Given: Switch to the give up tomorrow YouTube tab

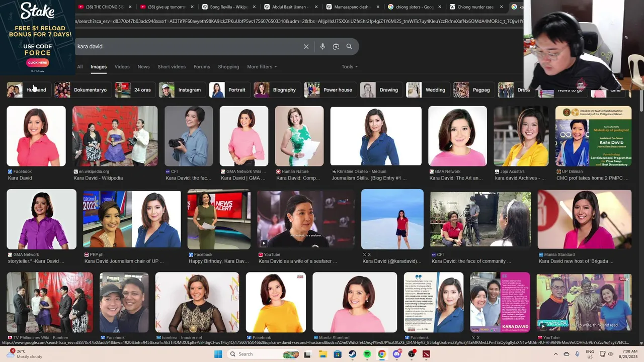Looking at the screenshot, I should tap(166, 7).
